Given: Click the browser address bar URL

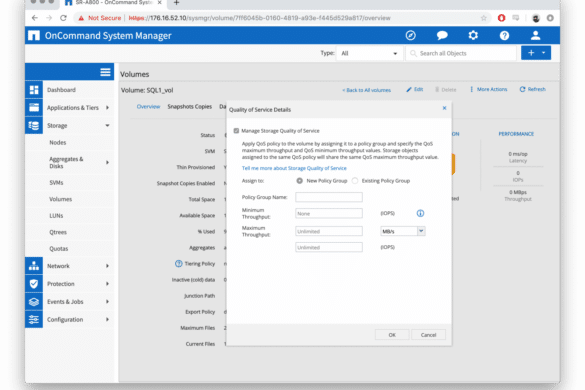Looking at the screenshot, I should 259,18.
